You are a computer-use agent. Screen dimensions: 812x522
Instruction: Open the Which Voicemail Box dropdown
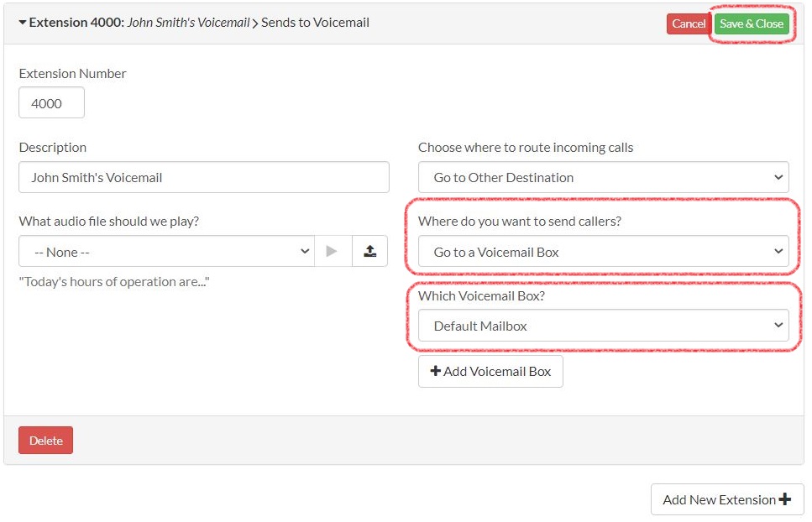(603, 326)
